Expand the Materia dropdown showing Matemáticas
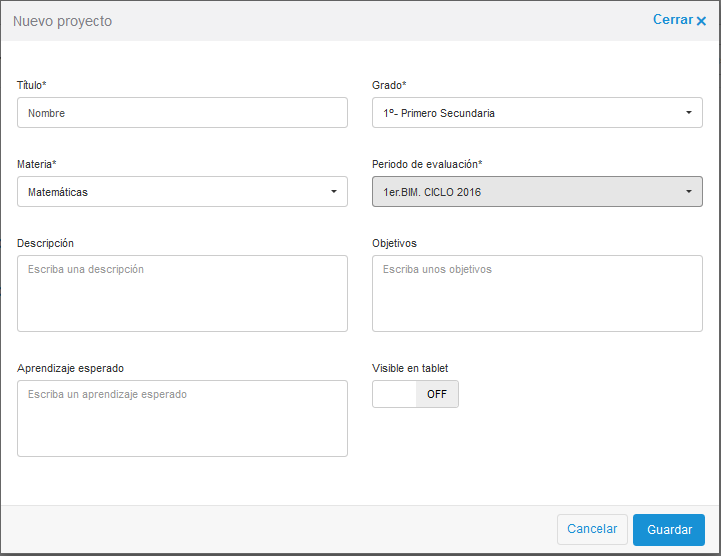Image resolution: width=721 pixels, height=556 pixels. [x=182, y=192]
